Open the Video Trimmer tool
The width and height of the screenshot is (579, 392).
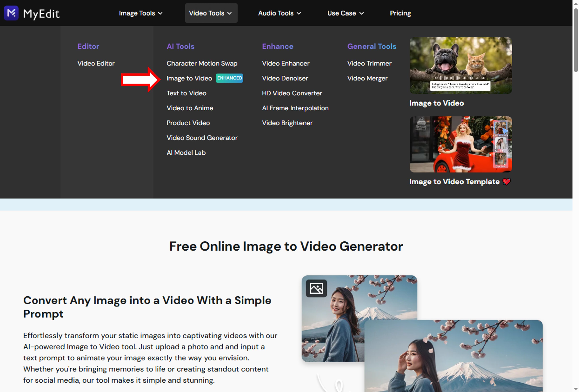click(x=369, y=63)
